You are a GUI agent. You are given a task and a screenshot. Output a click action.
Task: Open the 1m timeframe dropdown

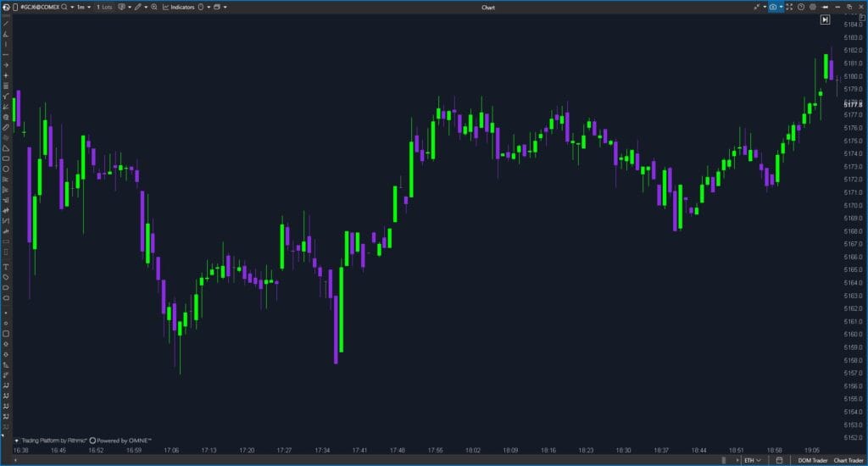82,7
